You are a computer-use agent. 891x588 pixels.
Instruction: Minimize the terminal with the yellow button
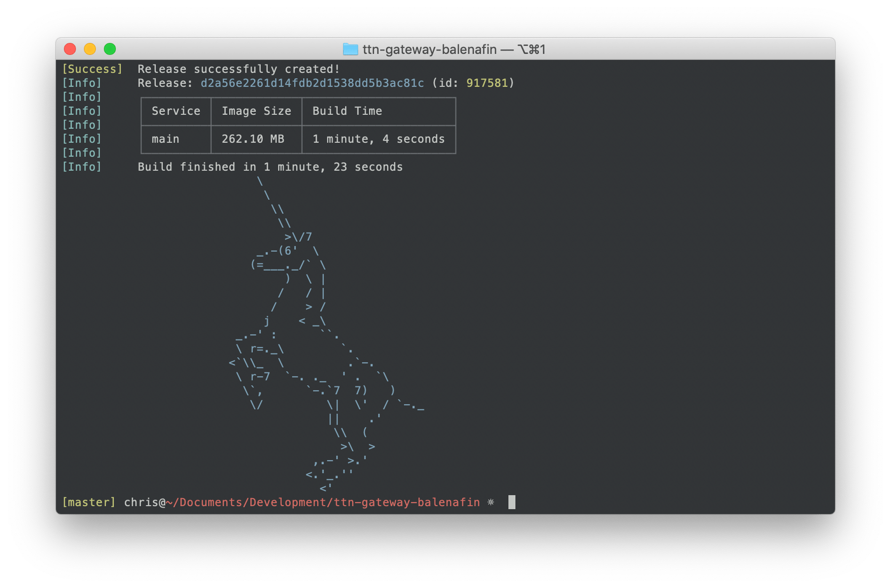coord(90,49)
